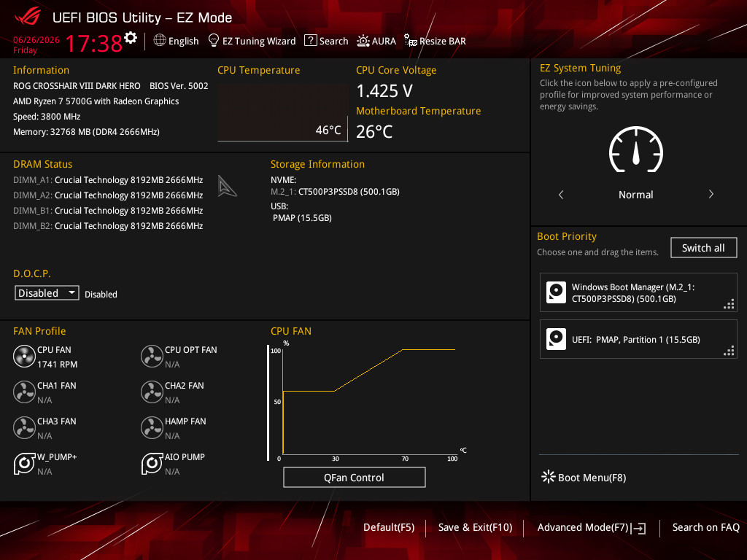Click DIMM_A1 Crucial Technology row
This screenshot has height=560, width=747.
(x=108, y=180)
